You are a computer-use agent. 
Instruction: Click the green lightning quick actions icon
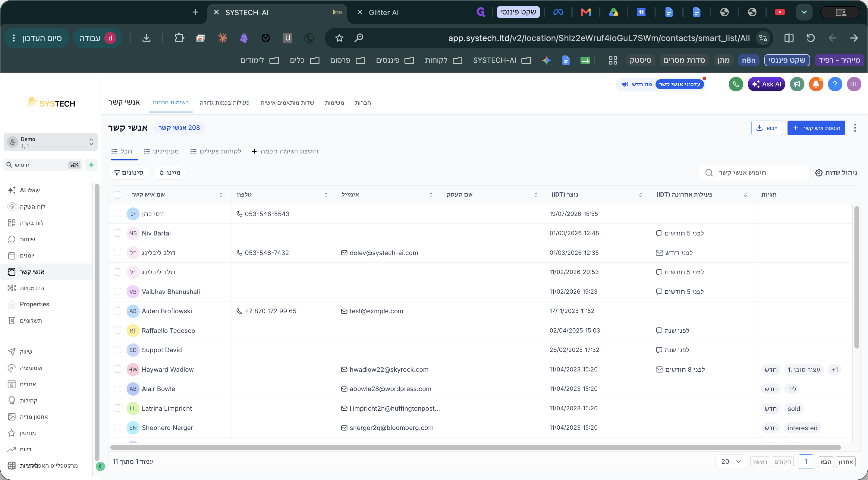(x=91, y=165)
